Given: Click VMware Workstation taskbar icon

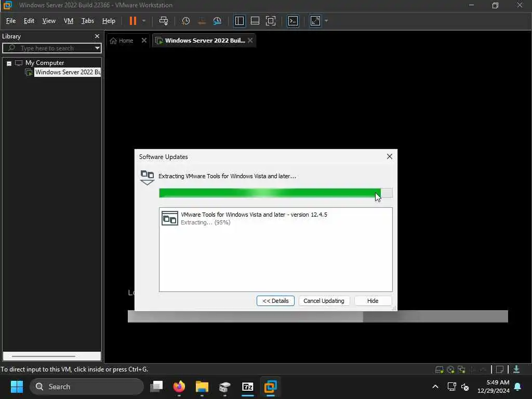Looking at the screenshot, I should [x=270, y=387].
